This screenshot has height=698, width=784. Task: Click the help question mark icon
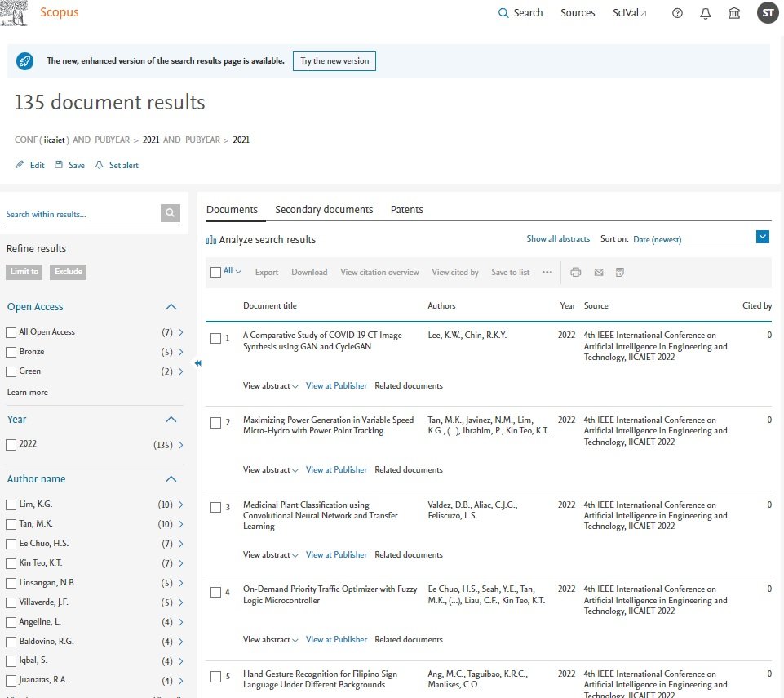click(677, 13)
